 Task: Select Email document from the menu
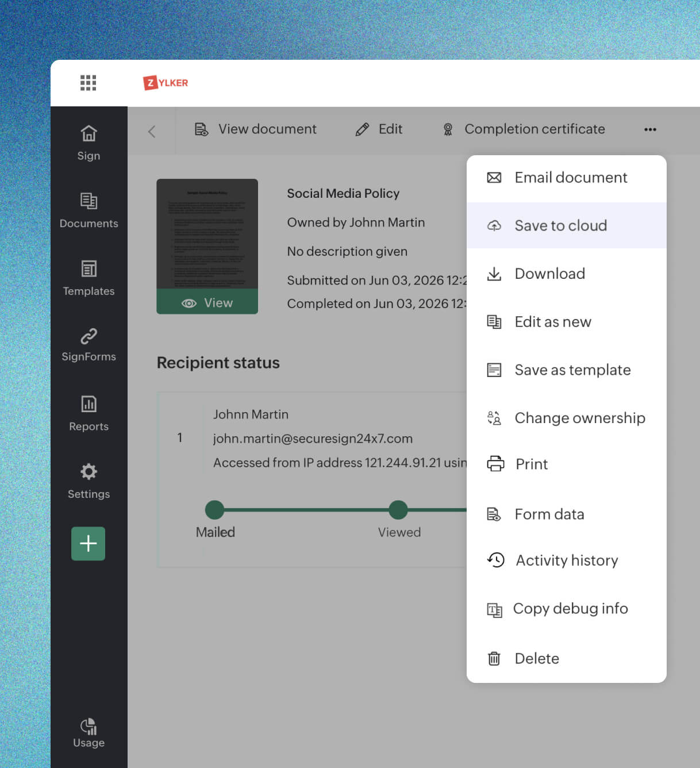tap(567, 178)
